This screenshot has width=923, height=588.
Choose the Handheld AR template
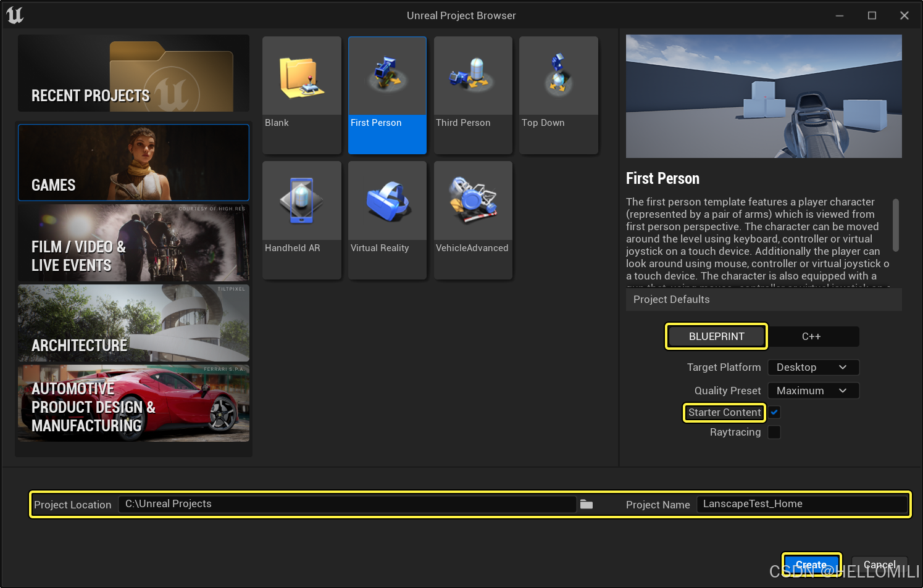pos(302,220)
